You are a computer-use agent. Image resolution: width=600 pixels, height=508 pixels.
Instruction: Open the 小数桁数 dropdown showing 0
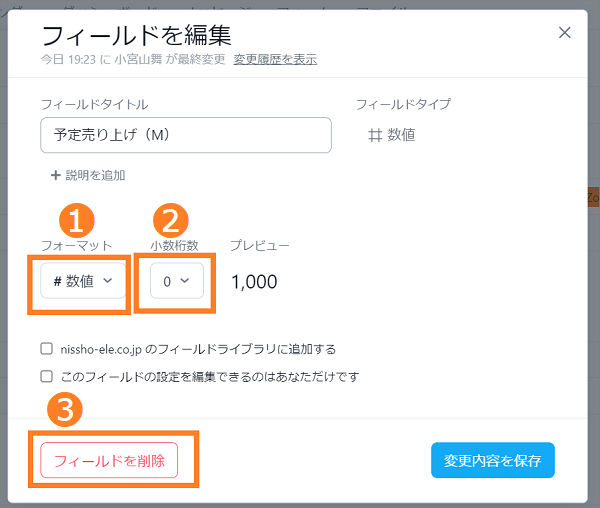177,281
